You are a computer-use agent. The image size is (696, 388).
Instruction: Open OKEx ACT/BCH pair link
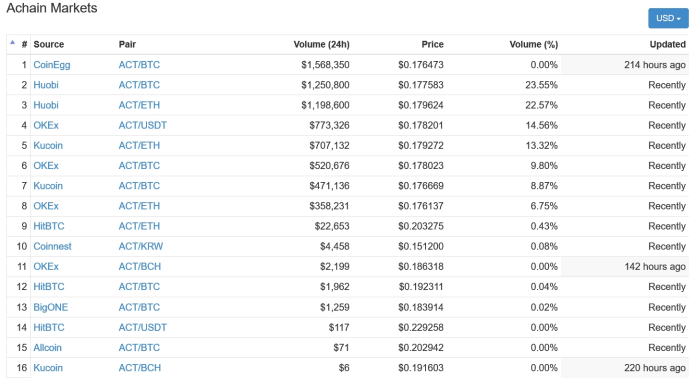pyautogui.click(x=139, y=267)
